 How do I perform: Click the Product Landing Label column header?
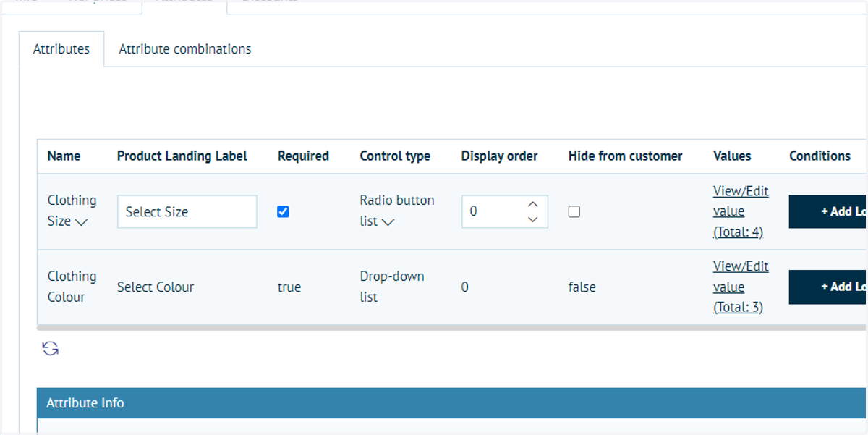(182, 156)
